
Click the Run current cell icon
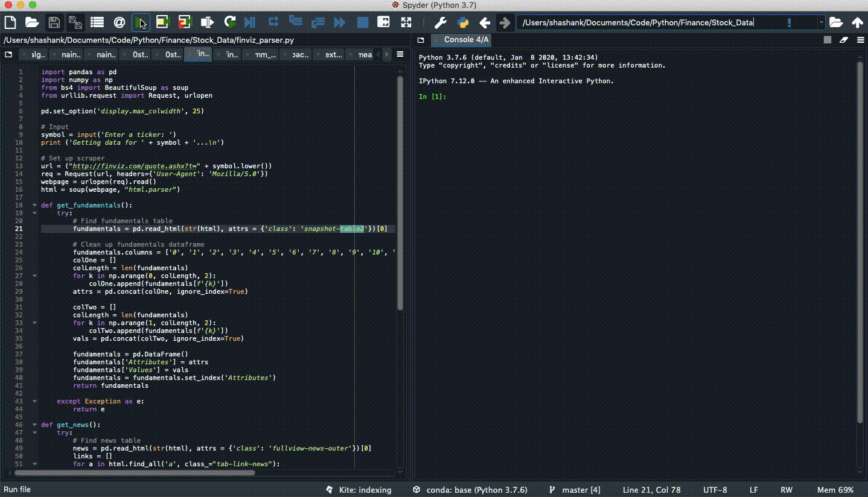coord(162,22)
